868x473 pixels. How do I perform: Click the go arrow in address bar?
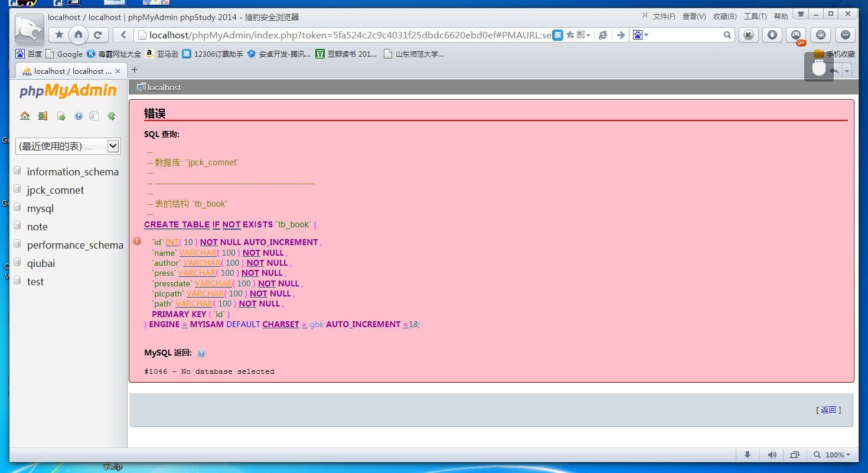point(620,35)
